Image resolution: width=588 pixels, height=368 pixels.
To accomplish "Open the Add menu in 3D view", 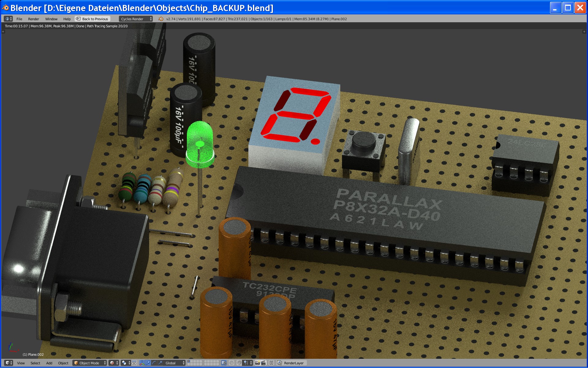I will coord(49,363).
